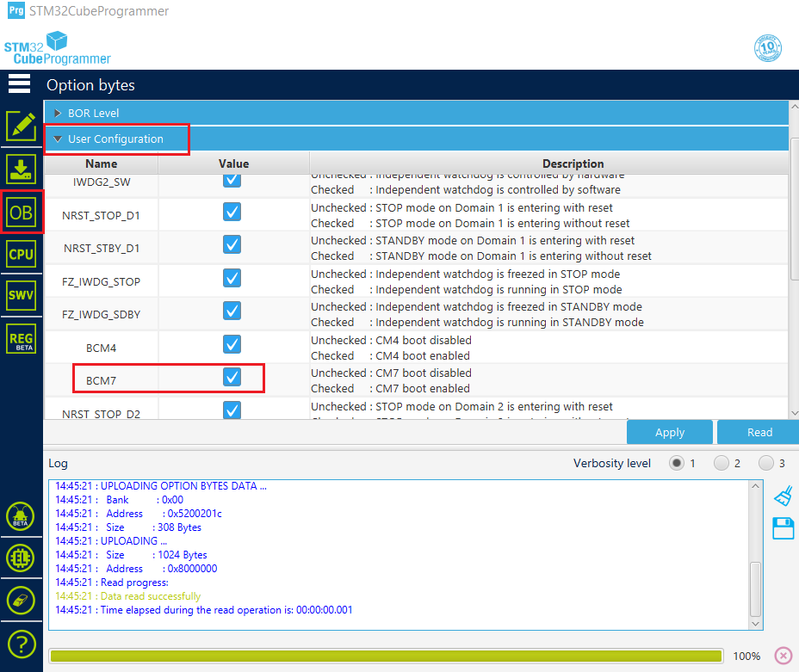Click the 10 years anniversary badge
799x672 pixels.
767,48
